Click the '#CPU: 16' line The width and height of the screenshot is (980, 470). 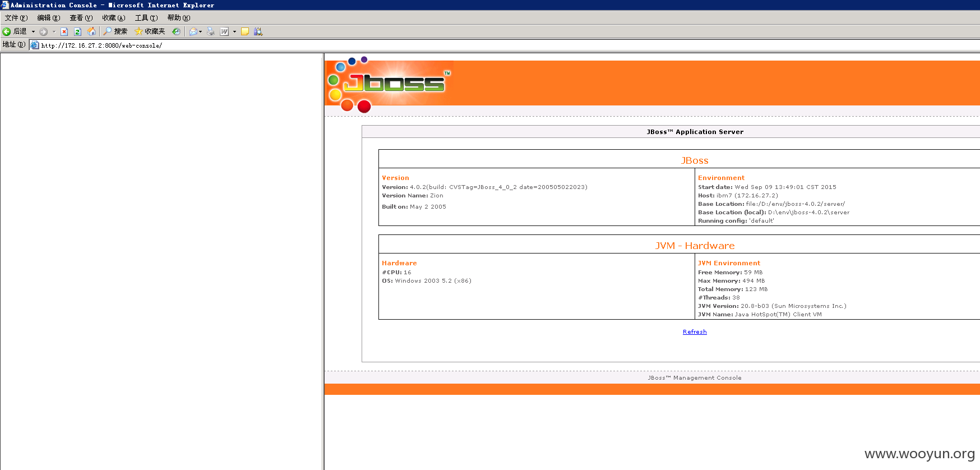396,273
